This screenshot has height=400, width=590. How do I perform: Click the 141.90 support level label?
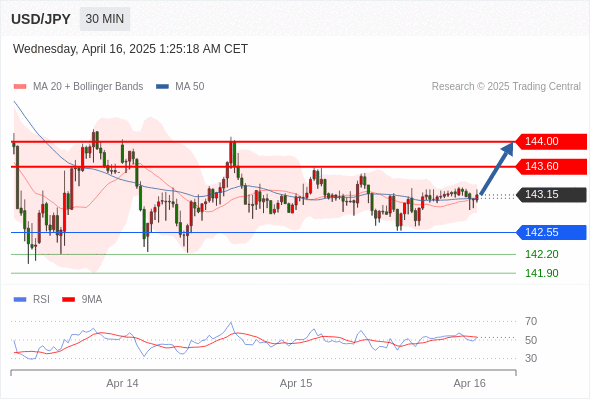(541, 273)
